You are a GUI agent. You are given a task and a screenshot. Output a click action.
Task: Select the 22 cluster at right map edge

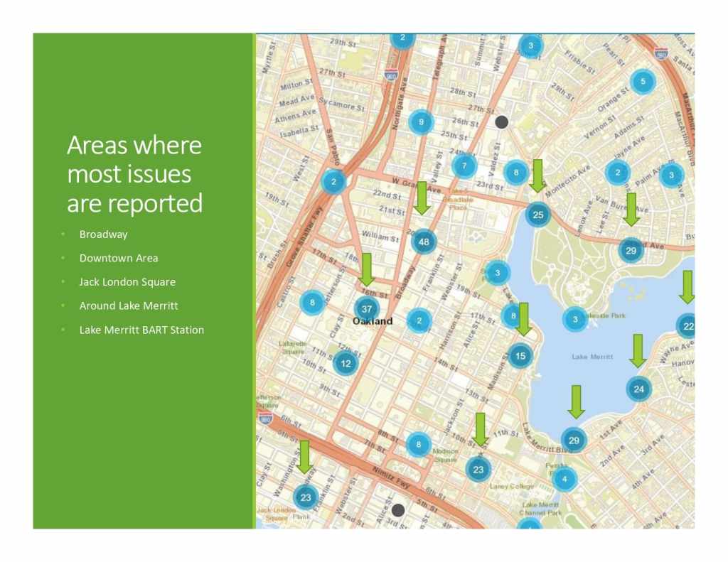(x=687, y=326)
